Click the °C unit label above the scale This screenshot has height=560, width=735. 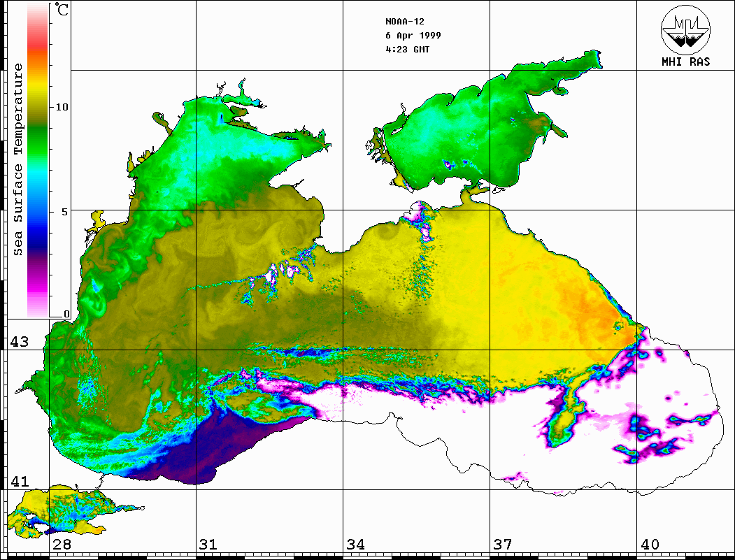click(62, 9)
